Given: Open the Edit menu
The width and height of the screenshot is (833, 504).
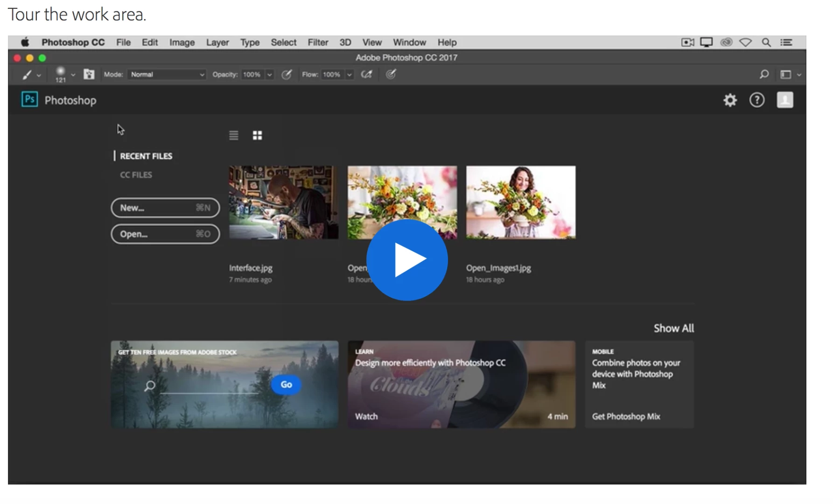Looking at the screenshot, I should [x=150, y=42].
